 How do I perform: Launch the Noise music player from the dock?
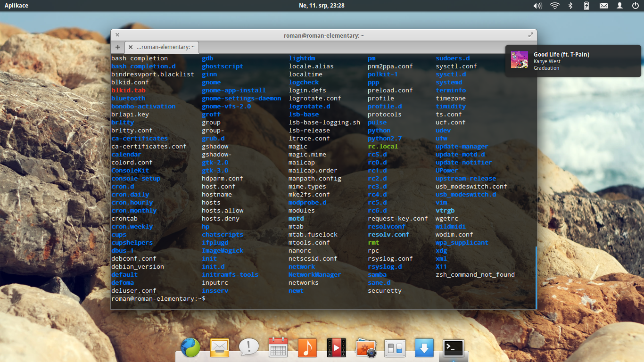(307, 348)
